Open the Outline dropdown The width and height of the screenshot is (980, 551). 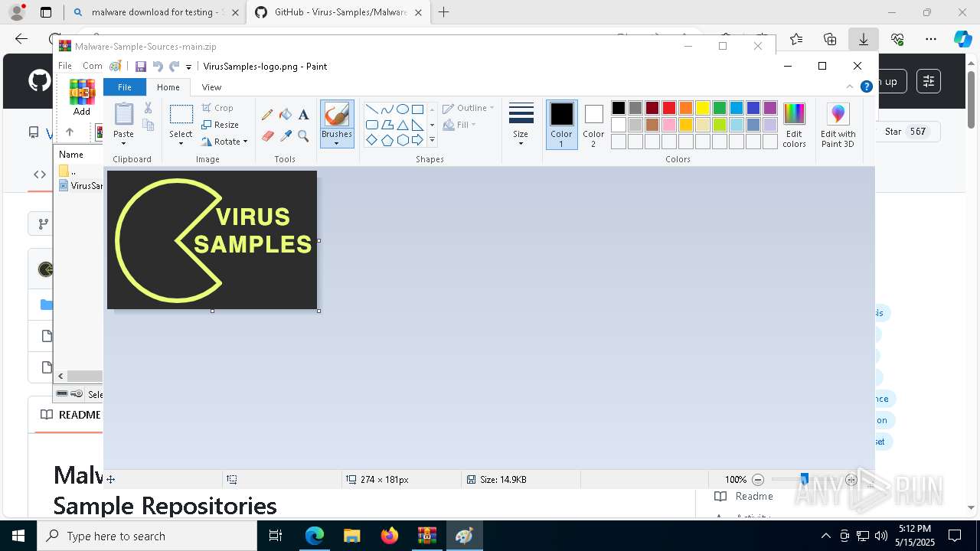tap(469, 108)
